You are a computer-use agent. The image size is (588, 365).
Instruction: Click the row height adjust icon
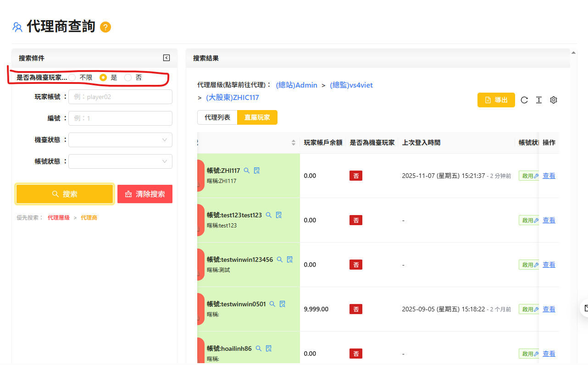pos(539,100)
